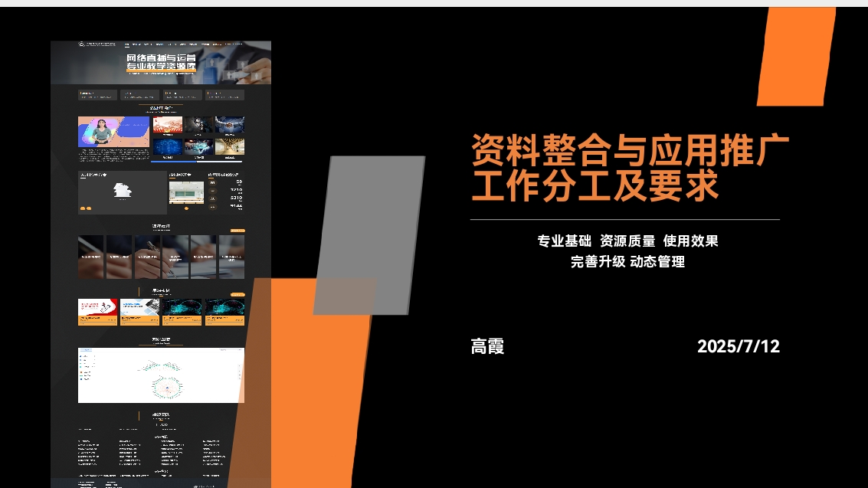The image size is (868, 488).
Task: Click the site logo in the website screenshot
Action: tap(82, 44)
